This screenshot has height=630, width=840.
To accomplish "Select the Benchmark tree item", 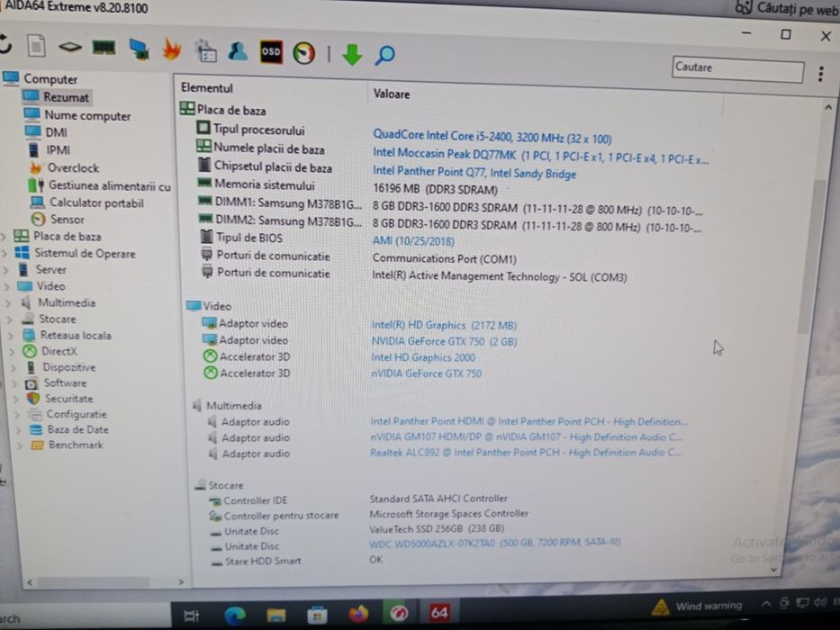I will click(x=67, y=445).
